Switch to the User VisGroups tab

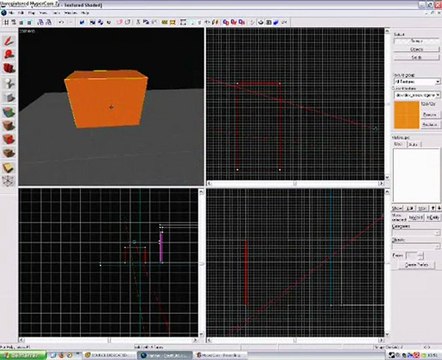click(399, 144)
